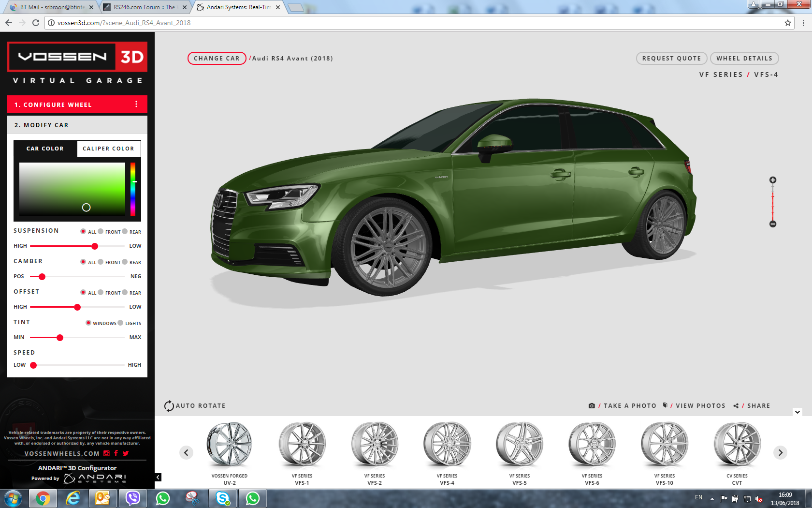Click the Change Car button
Image resolution: width=812 pixels, height=508 pixels.
click(x=217, y=59)
